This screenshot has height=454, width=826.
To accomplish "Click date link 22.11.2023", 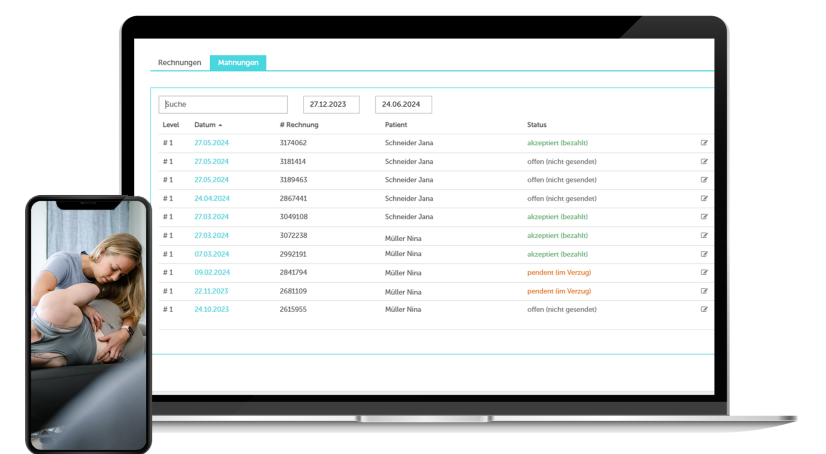I will click(x=211, y=291).
